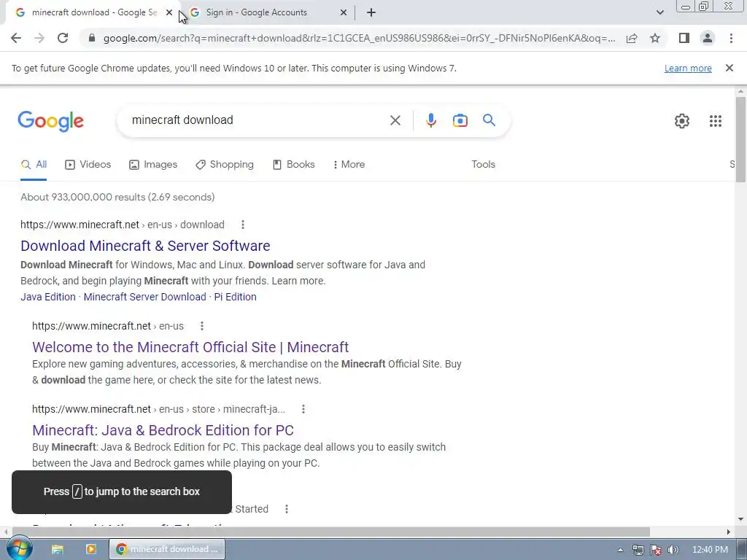Open options for the Started result
The image size is (747, 560).
(x=287, y=509)
